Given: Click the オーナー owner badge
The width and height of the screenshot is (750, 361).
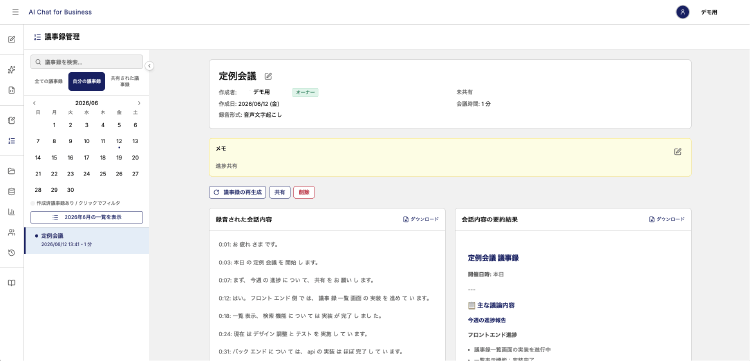Looking at the screenshot, I should pyautogui.click(x=305, y=92).
